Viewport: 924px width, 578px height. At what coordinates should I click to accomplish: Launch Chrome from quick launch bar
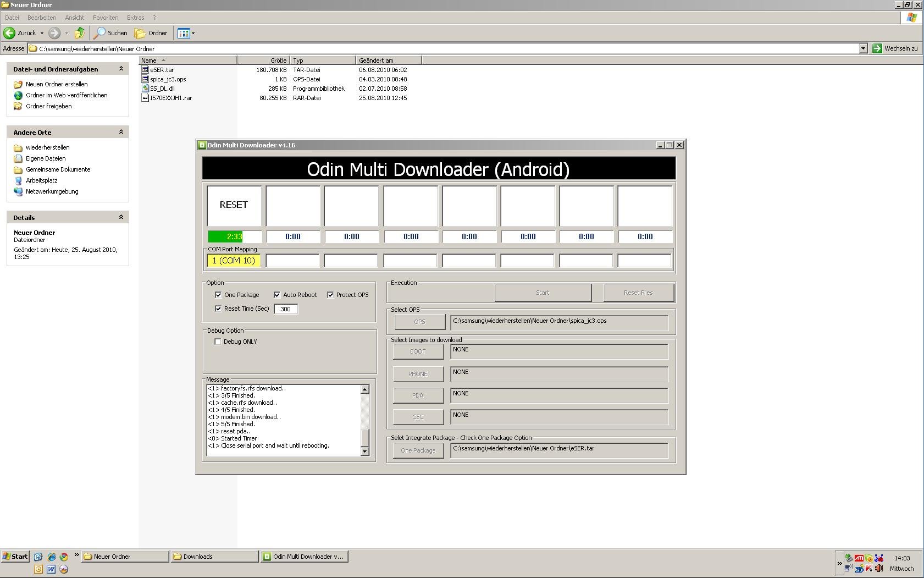coord(64,557)
